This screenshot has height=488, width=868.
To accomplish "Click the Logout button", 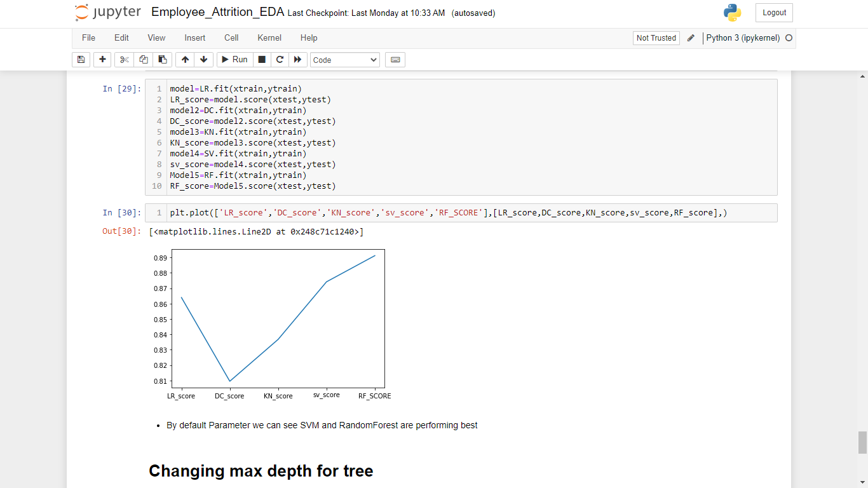I will click(773, 12).
